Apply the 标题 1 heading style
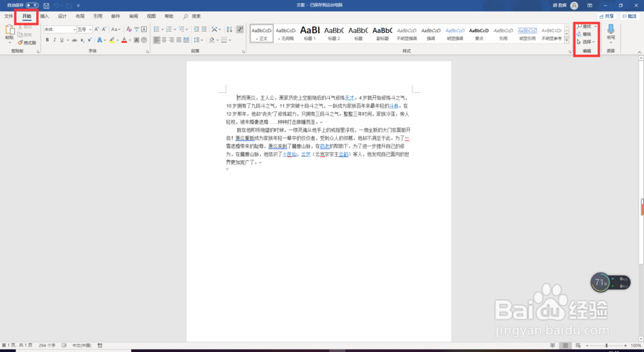 point(310,33)
